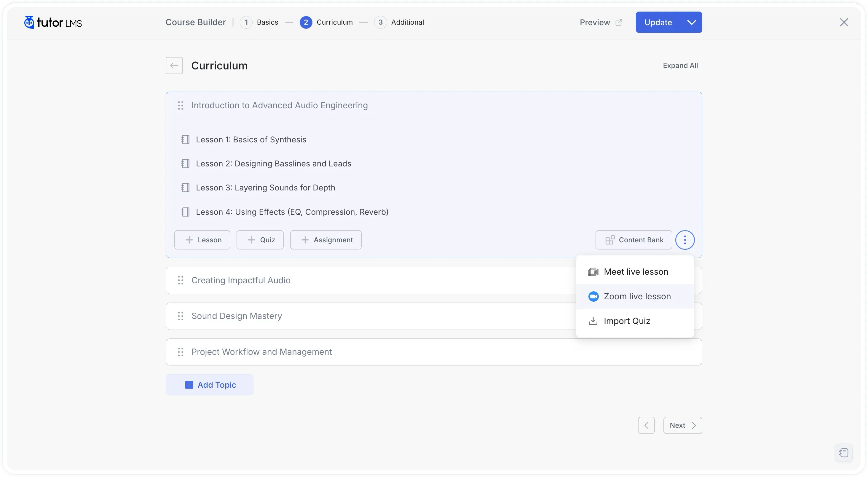The image size is (868, 477).
Task: Click drag handle of Project Workflow and Management
Action: [181, 352]
